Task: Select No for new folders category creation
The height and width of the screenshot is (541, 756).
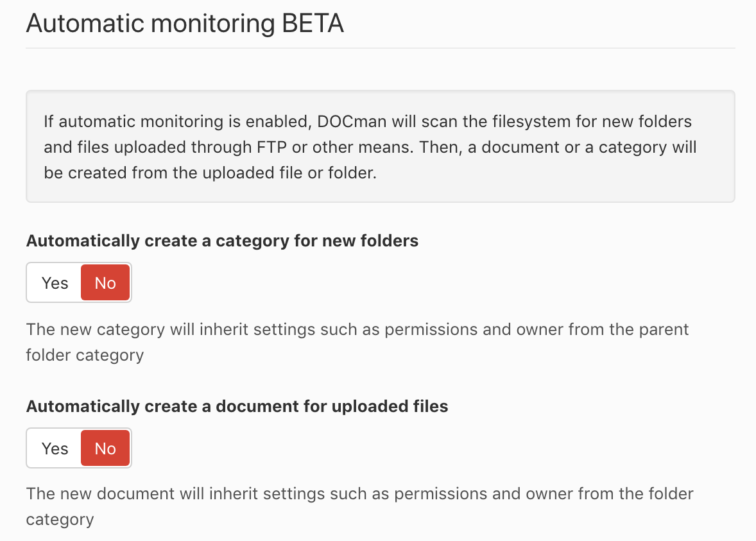Action: (105, 283)
